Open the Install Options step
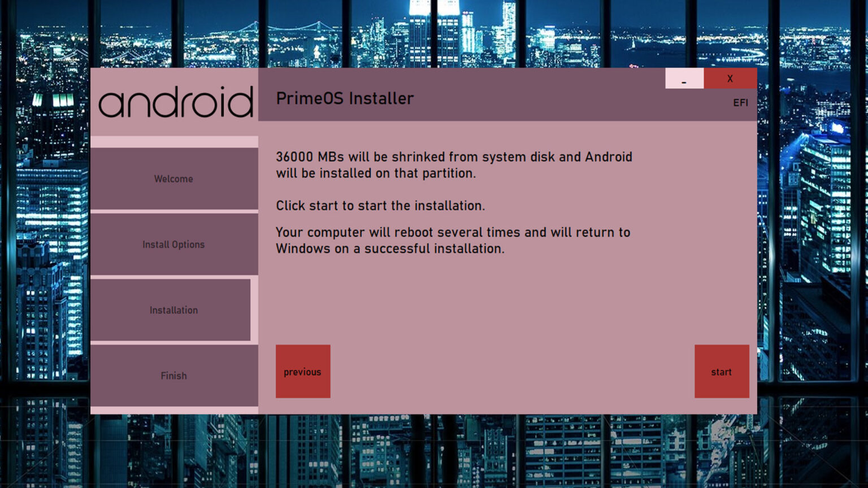This screenshot has width=868, height=488. click(x=173, y=244)
